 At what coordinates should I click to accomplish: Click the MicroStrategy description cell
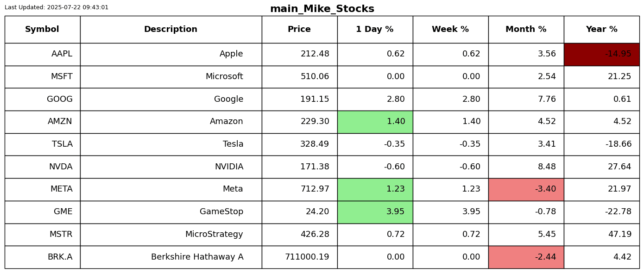pos(170,235)
